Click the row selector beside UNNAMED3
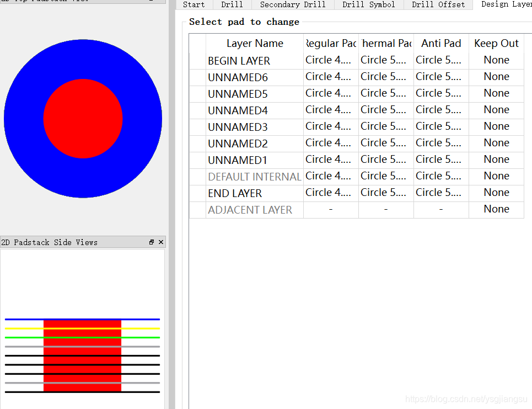Image resolution: width=532 pixels, height=409 pixels. pyautogui.click(x=197, y=127)
